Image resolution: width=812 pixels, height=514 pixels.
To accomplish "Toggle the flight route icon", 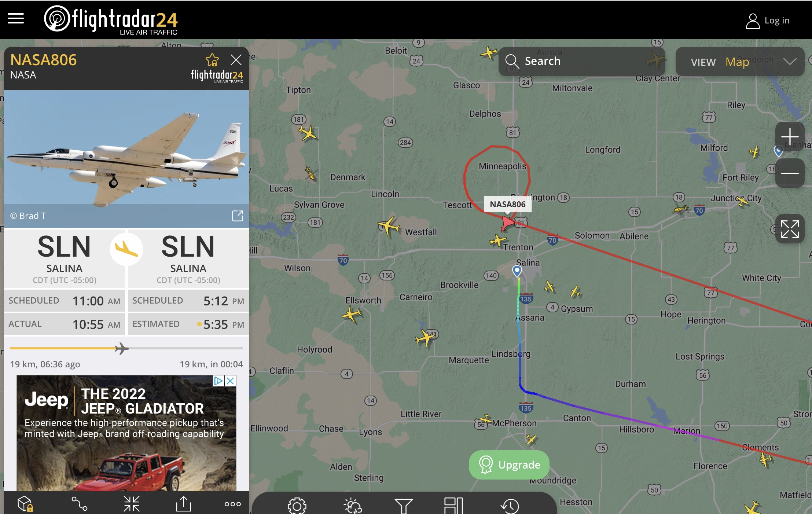I will click(x=79, y=504).
